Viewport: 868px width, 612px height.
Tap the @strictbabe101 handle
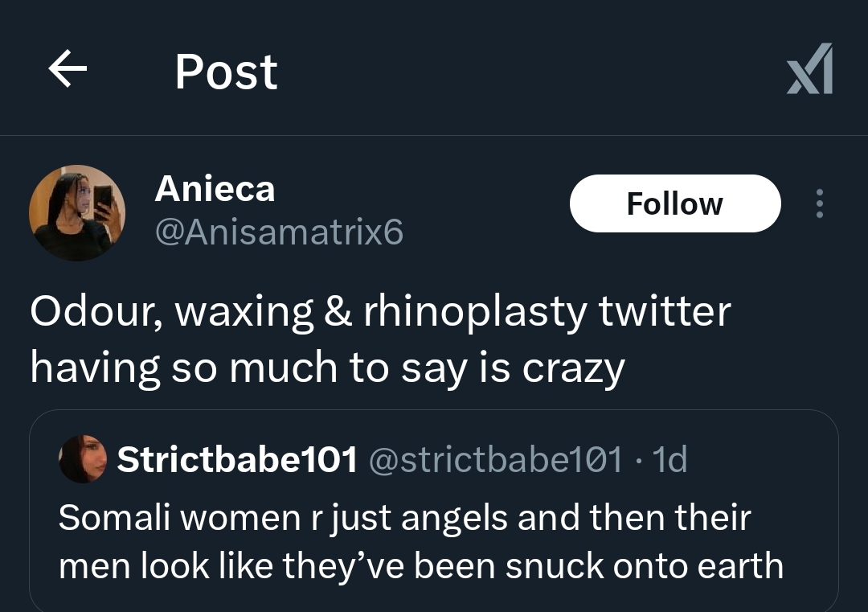tap(495, 459)
